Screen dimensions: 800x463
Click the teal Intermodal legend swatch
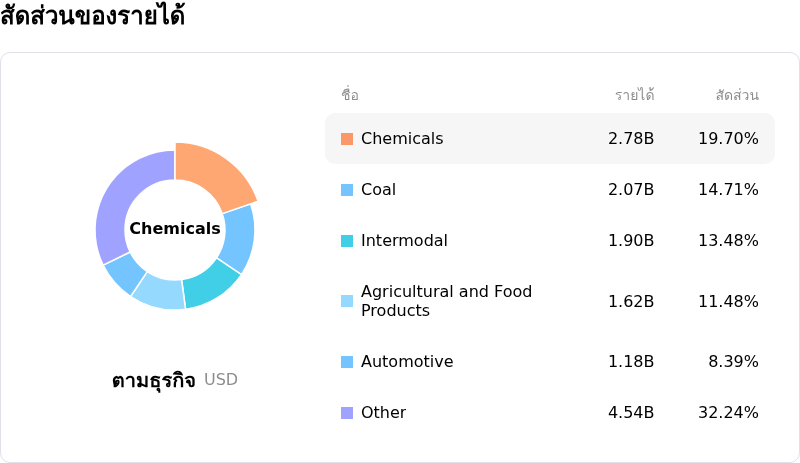click(347, 241)
